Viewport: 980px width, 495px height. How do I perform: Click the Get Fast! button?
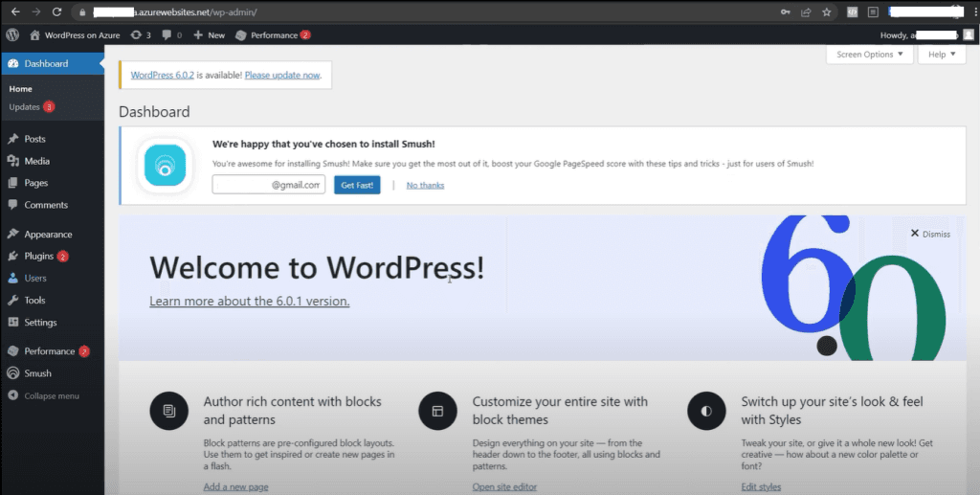click(x=357, y=185)
